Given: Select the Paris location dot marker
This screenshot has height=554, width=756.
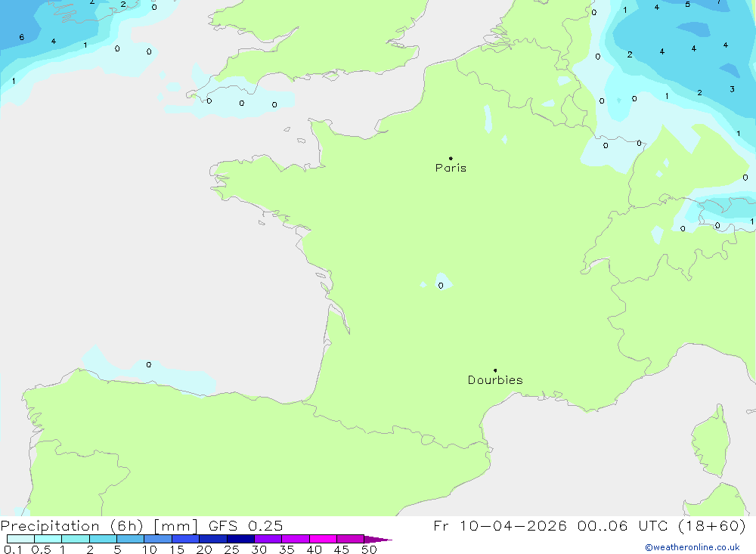Looking at the screenshot, I should [x=451, y=158].
